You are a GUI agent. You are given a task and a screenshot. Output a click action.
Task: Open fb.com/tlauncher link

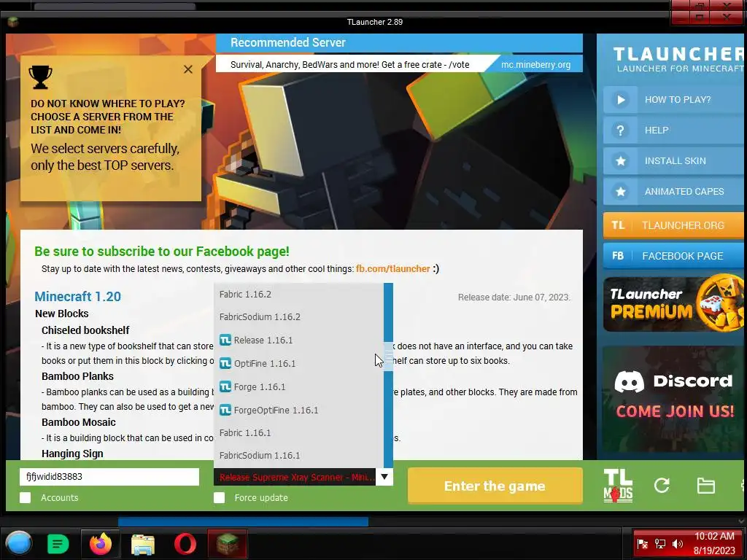click(393, 268)
